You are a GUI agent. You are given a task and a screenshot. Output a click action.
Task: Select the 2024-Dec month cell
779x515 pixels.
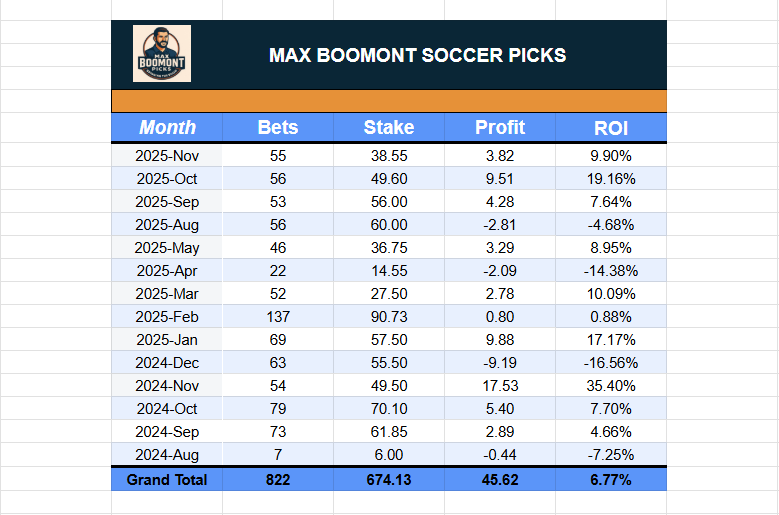167,363
